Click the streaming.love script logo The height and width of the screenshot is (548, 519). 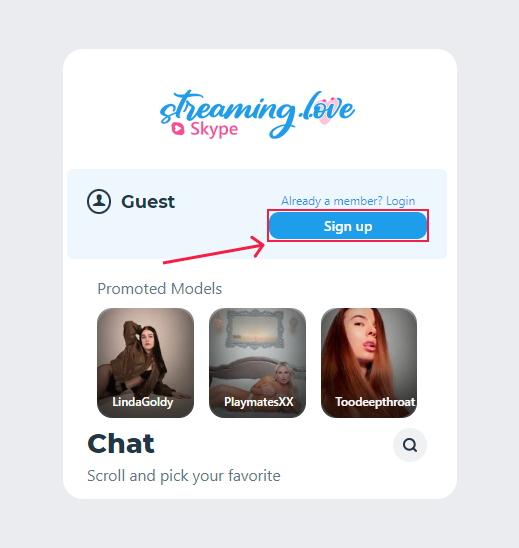pos(257,114)
